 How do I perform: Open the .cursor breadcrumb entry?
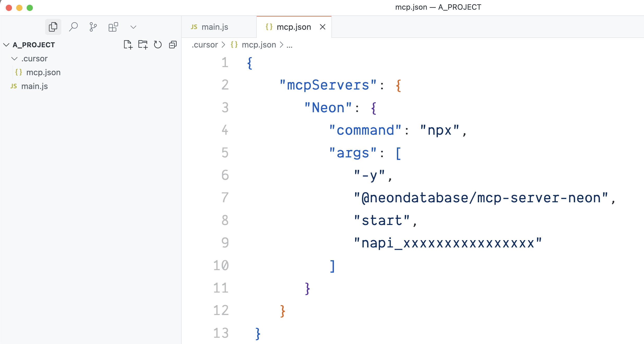[205, 45]
